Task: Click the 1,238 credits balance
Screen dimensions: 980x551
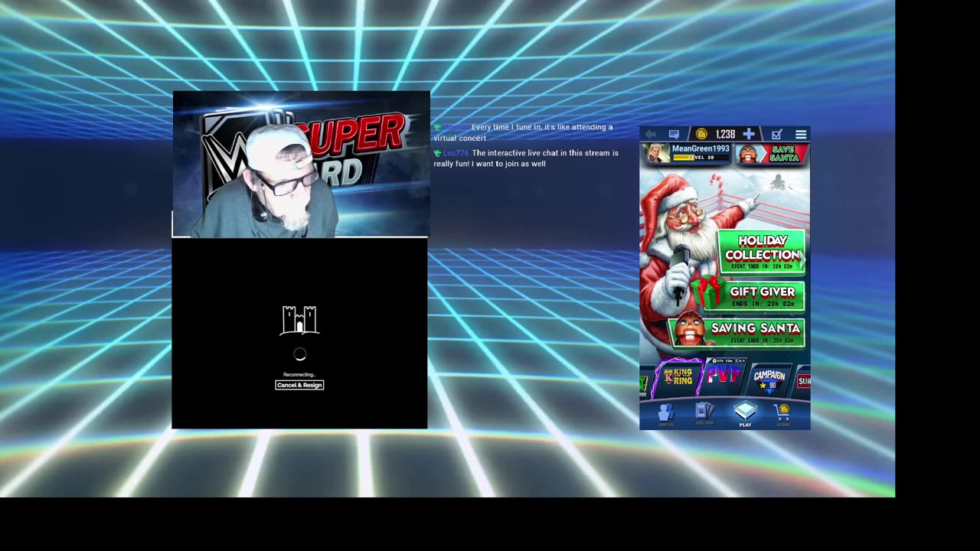Action: point(725,134)
